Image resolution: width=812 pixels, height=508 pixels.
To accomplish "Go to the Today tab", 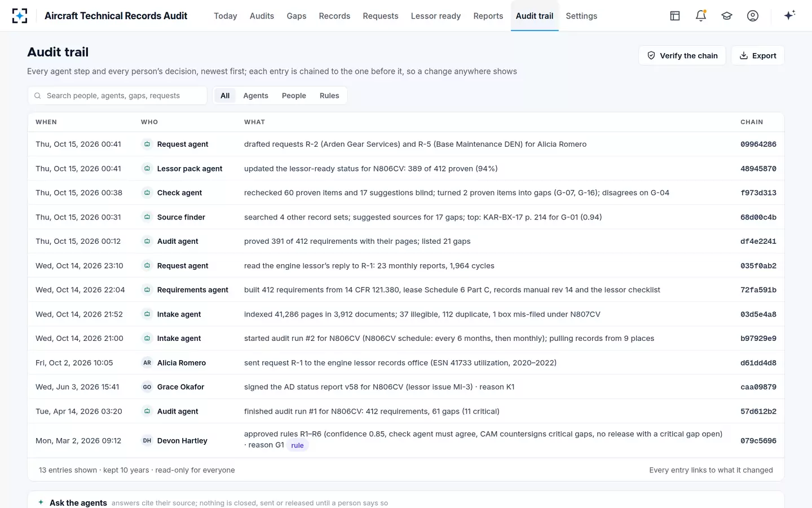I will click(x=226, y=16).
